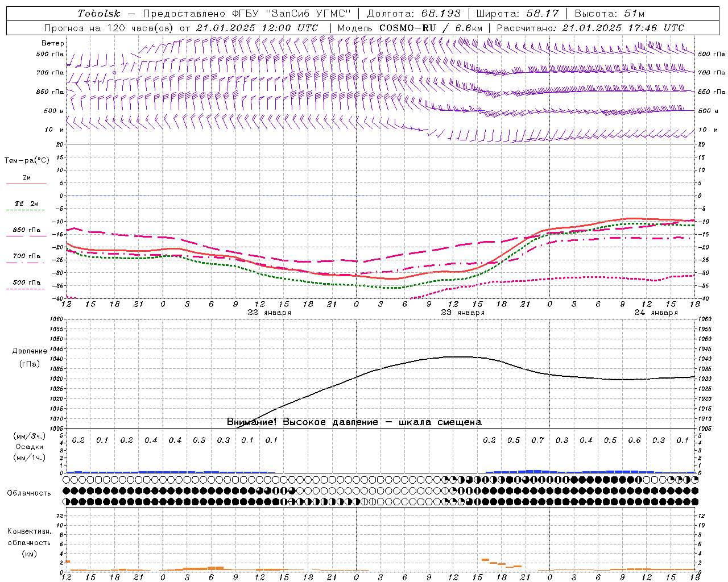
Task: Select the 'Осадки' precipitation label
Action: [30, 447]
